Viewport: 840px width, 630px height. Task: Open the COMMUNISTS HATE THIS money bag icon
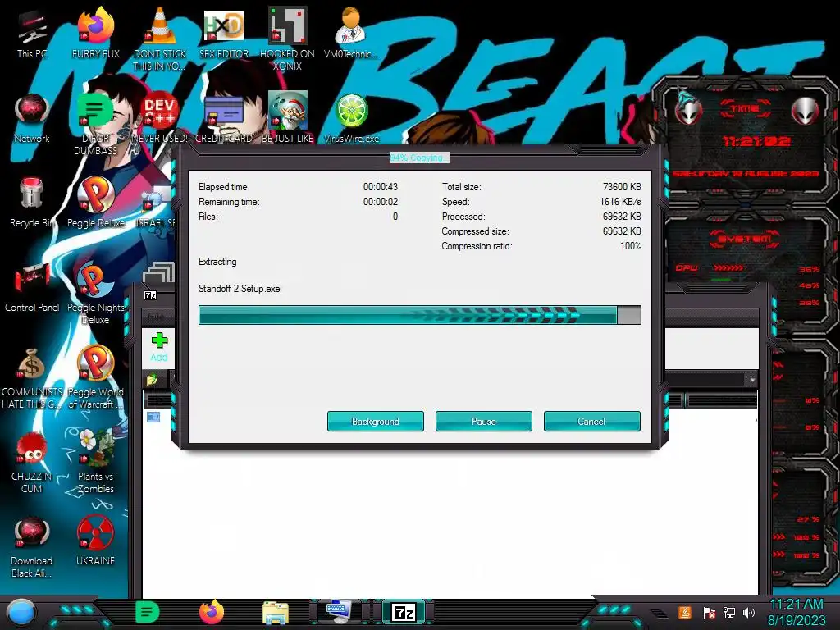(x=32, y=377)
